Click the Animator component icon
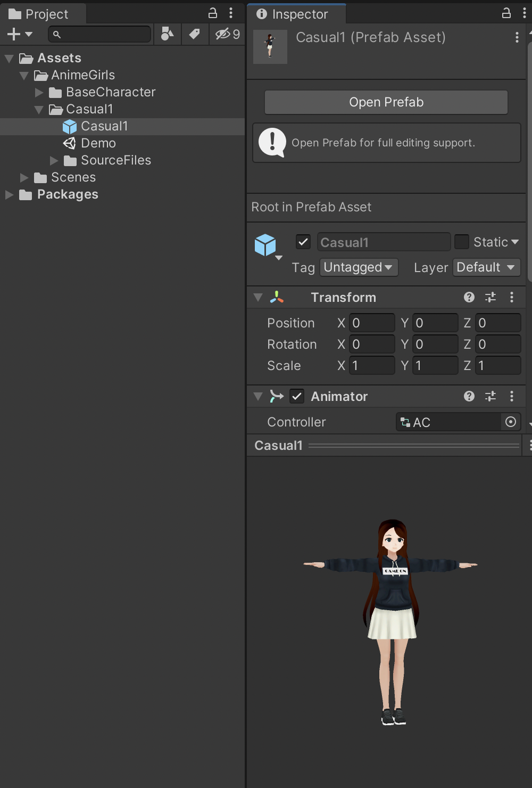This screenshot has width=532, height=788. pos(277,396)
